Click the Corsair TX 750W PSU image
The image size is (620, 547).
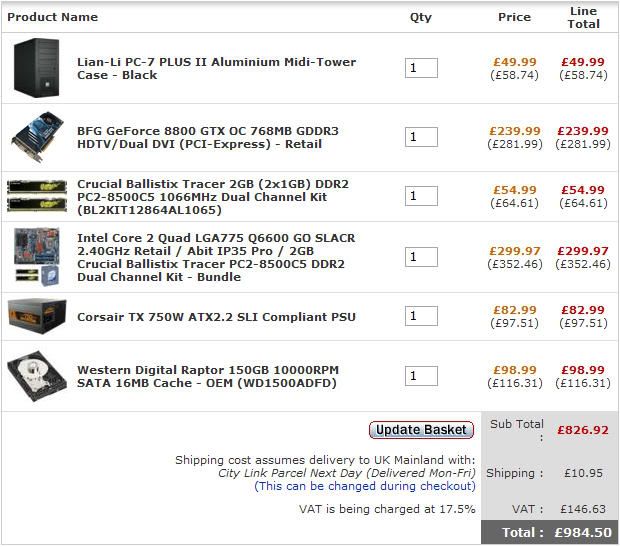[38, 317]
